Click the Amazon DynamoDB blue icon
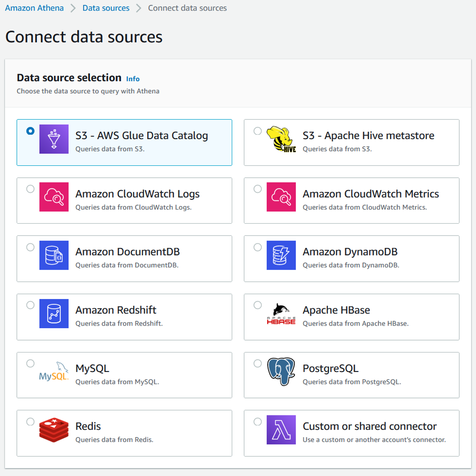Viewport: 476px width, 476px height. [281, 255]
